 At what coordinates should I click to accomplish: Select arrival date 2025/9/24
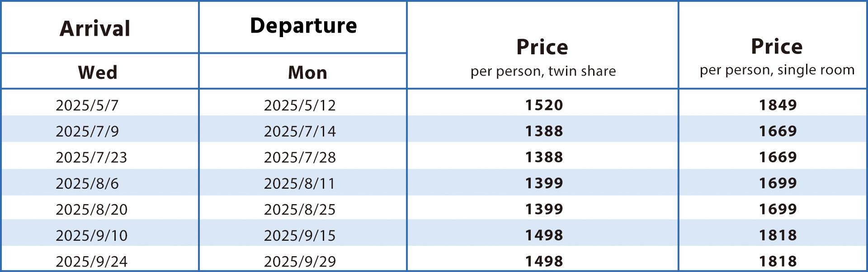pos(91,261)
